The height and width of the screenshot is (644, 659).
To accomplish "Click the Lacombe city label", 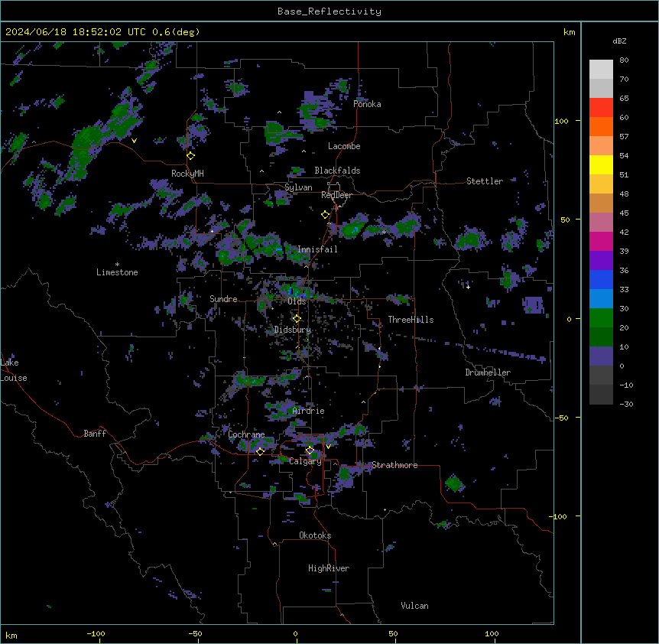I will (344, 146).
